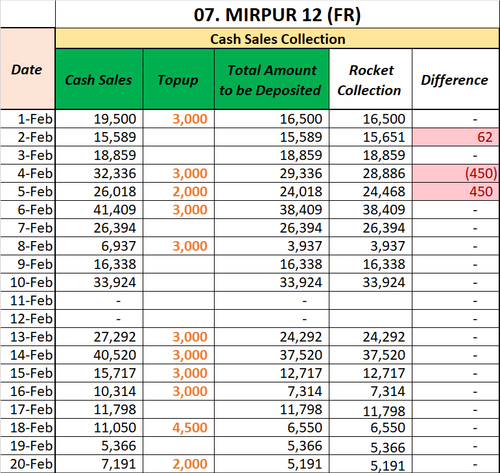Select the '11-Feb' date cell
The width and height of the screenshot is (500, 473).
(x=28, y=300)
